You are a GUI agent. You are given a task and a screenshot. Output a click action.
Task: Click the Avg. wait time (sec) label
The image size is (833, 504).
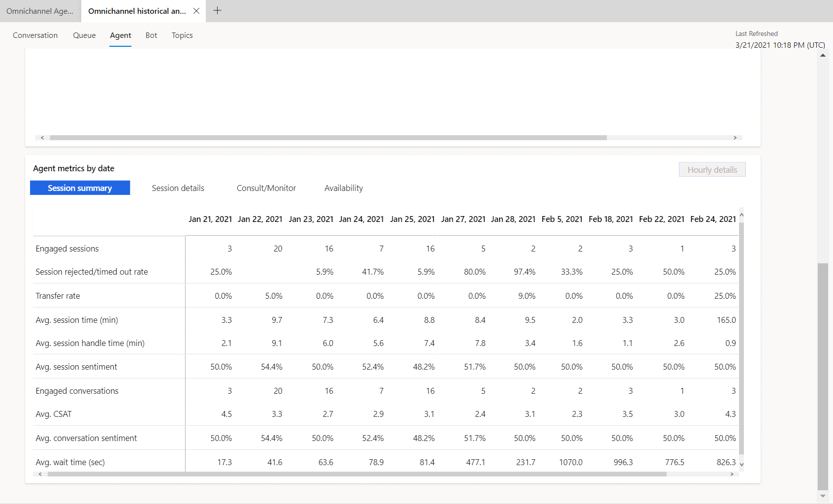click(x=70, y=462)
